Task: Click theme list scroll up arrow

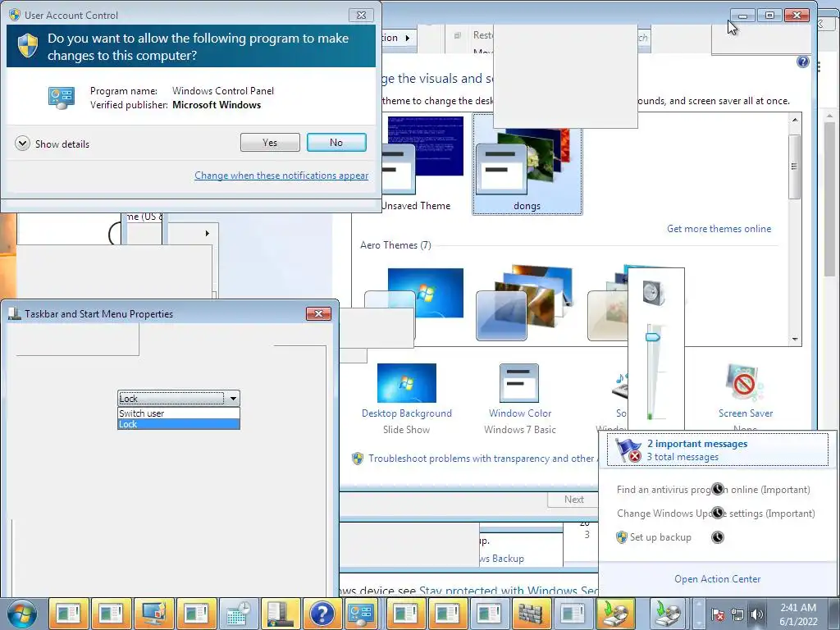Action: tap(795, 120)
